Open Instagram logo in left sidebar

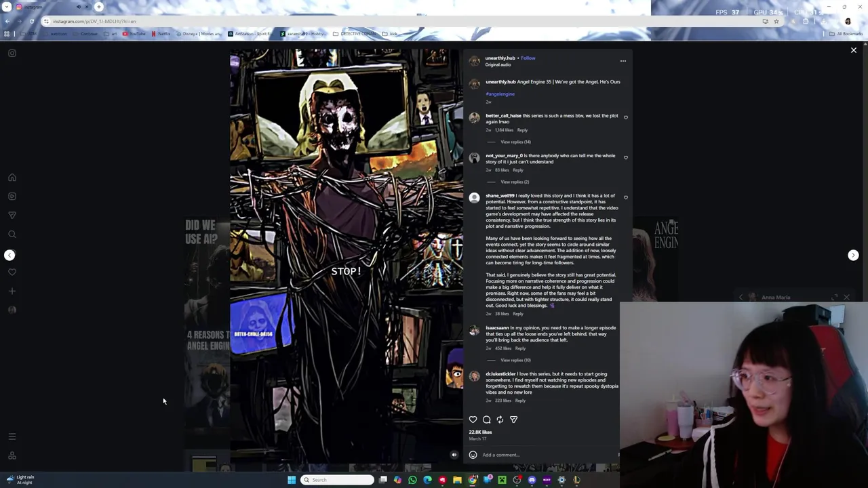tap(12, 53)
